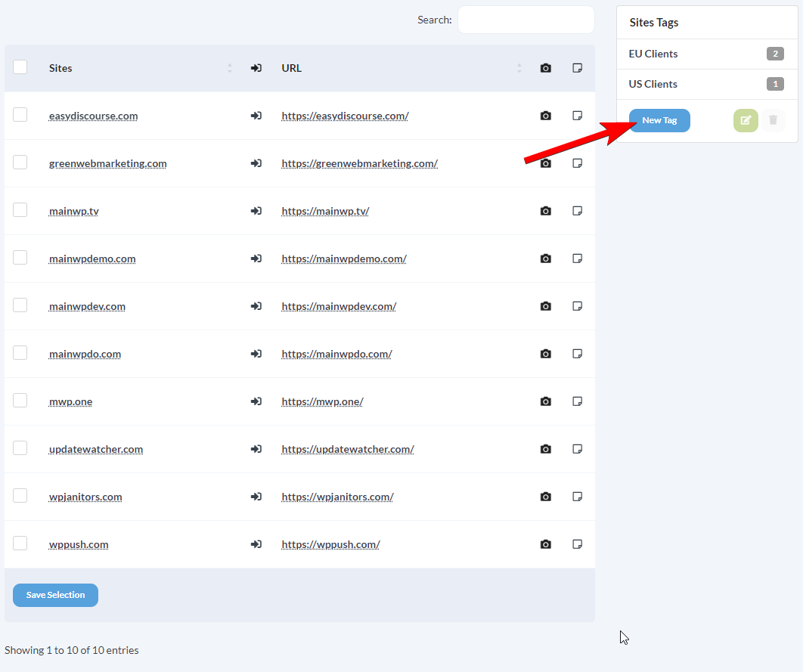The width and height of the screenshot is (803, 672).
Task: Check the mwp.one checkbox
Action: pyautogui.click(x=20, y=400)
